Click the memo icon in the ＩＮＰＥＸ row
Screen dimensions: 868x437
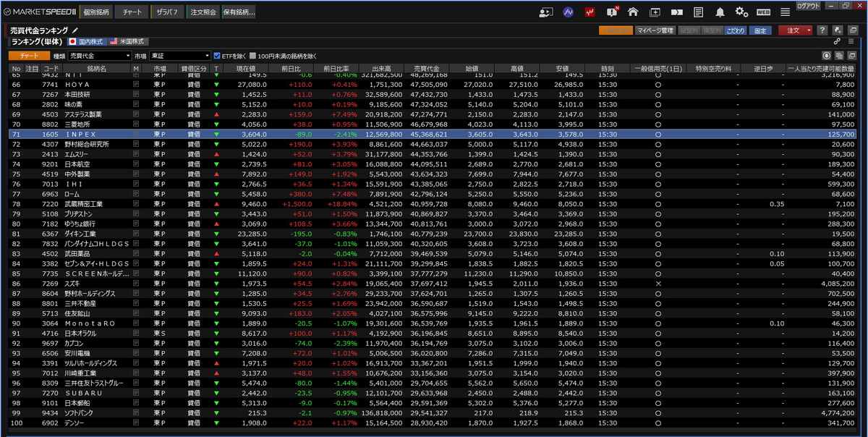(x=135, y=134)
